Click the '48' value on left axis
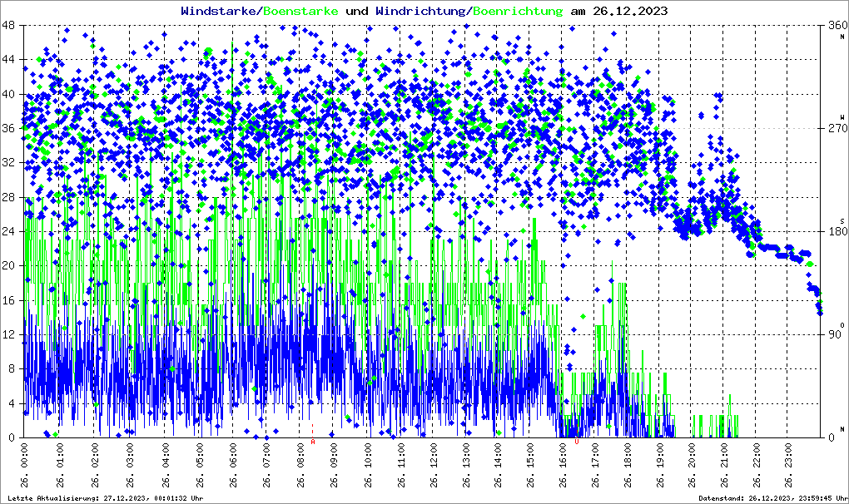Image resolution: width=849 pixels, height=504 pixels. tap(9, 25)
